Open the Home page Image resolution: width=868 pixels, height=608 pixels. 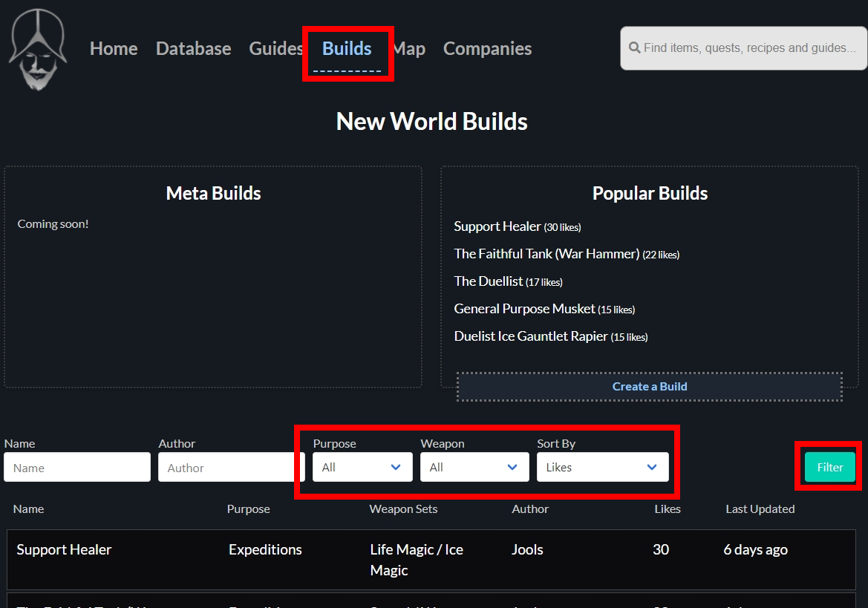coord(114,49)
